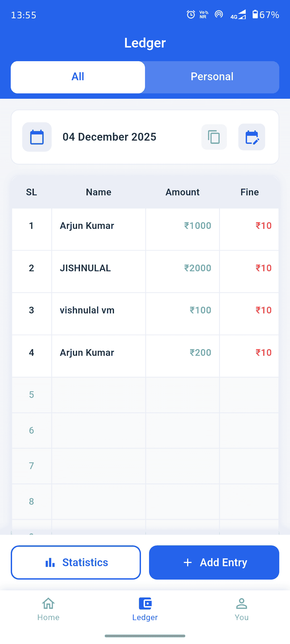Tap the copy entries icon
Viewport: 290px width, 644px height.
coord(214,137)
